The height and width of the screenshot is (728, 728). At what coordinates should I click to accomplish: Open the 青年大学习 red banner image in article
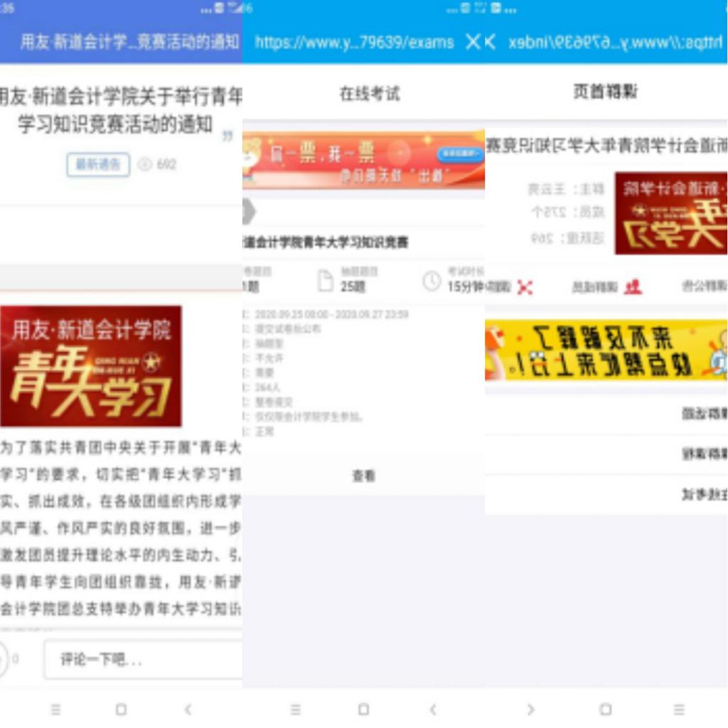(x=91, y=365)
